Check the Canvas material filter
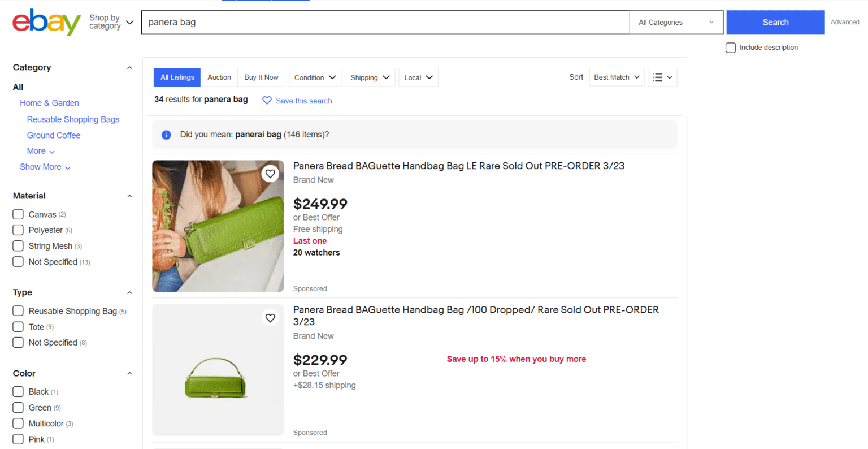 (x=18, y=214)
